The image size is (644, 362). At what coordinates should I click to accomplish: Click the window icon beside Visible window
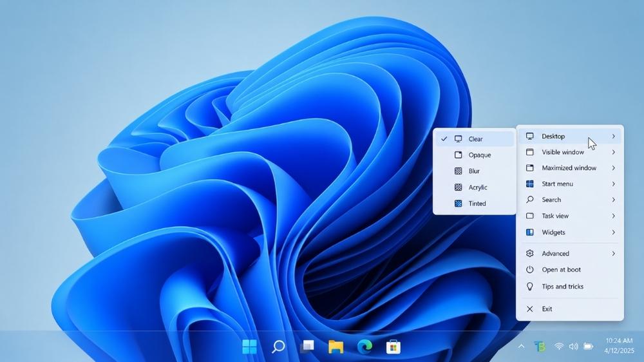(530, 152)
